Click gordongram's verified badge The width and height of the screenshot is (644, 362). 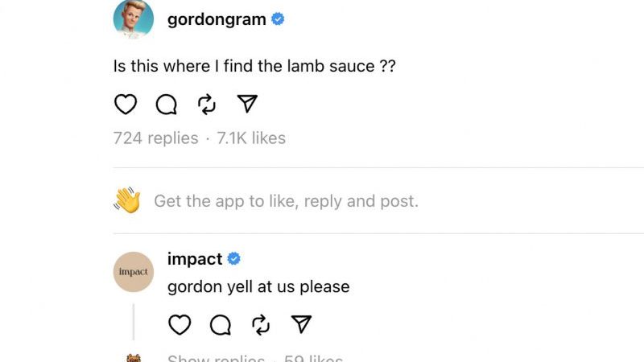point(278,19)
